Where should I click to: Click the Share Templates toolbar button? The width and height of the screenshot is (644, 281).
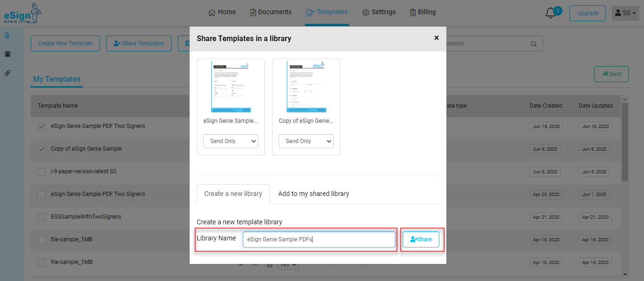pos(139,43)
